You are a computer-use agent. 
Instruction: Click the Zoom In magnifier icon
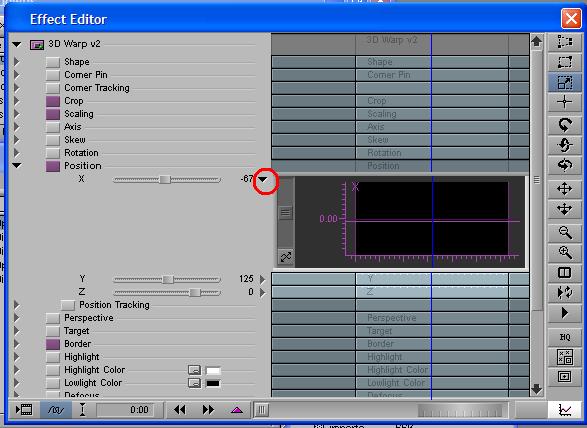tap(564, 253)
